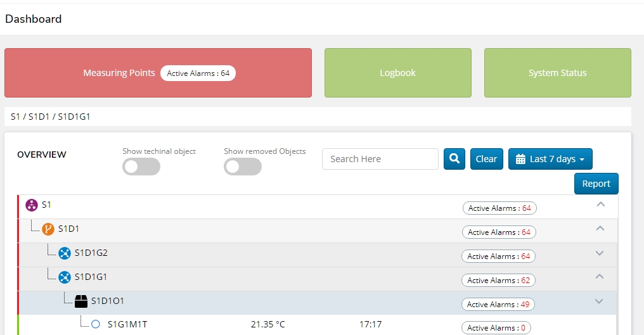Expand the S1D1G2 row chevron
This screenshot has width=644, height=335.
600,253
